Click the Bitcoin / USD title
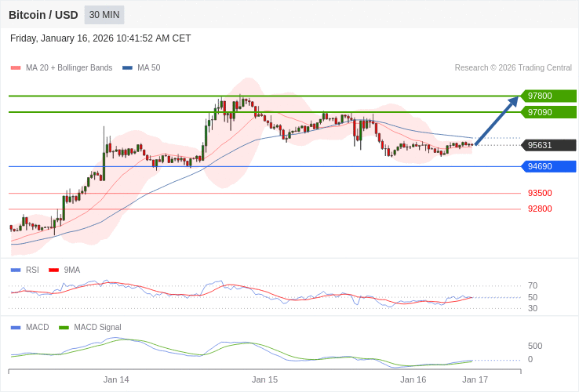 pos(43,15)
